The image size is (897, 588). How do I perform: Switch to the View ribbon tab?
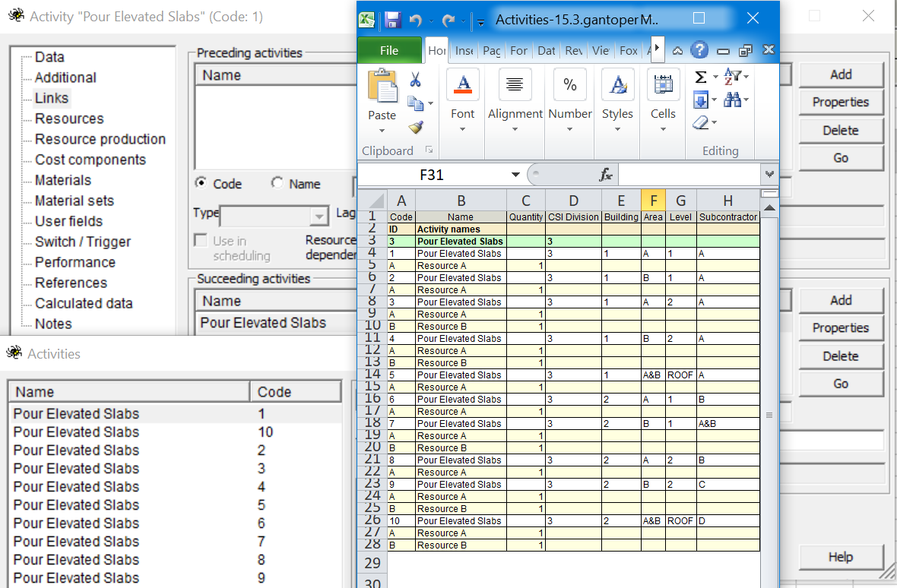point(601,50)
